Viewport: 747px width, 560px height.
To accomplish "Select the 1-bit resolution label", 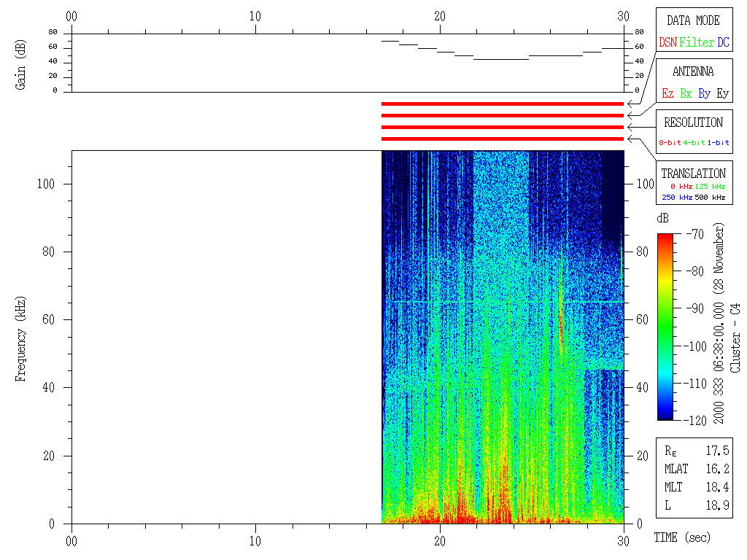I will 719,143.
